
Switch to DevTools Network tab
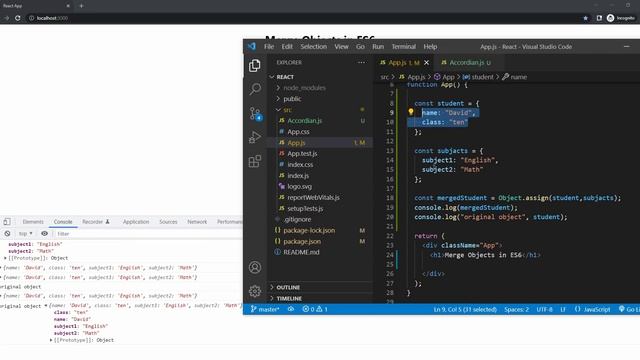[x=197, y=222]
